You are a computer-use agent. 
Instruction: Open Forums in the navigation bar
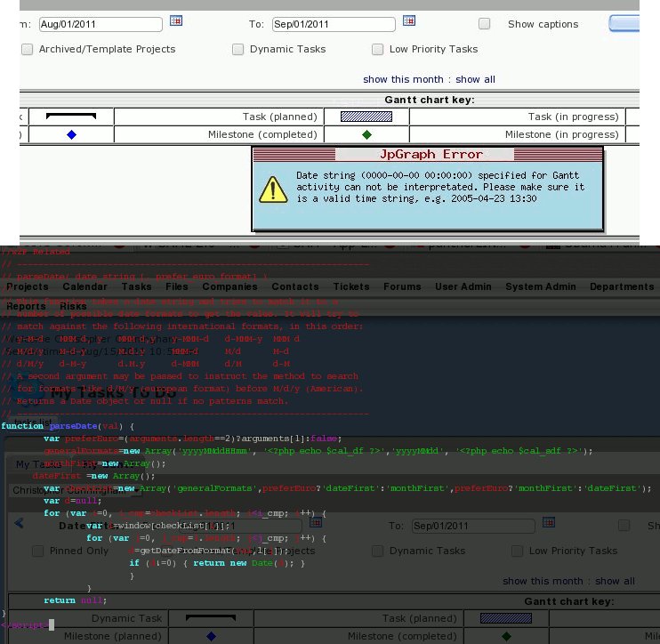(402, 286)
